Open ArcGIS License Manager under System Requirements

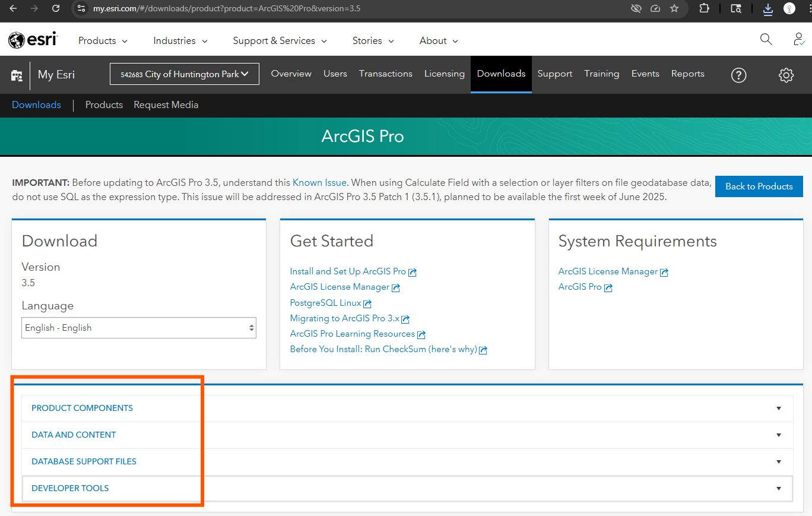[x=608, y=271]
